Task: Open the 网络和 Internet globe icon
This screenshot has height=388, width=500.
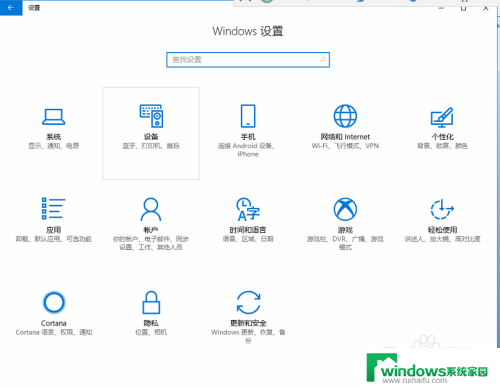Action: tap(345, 116)
